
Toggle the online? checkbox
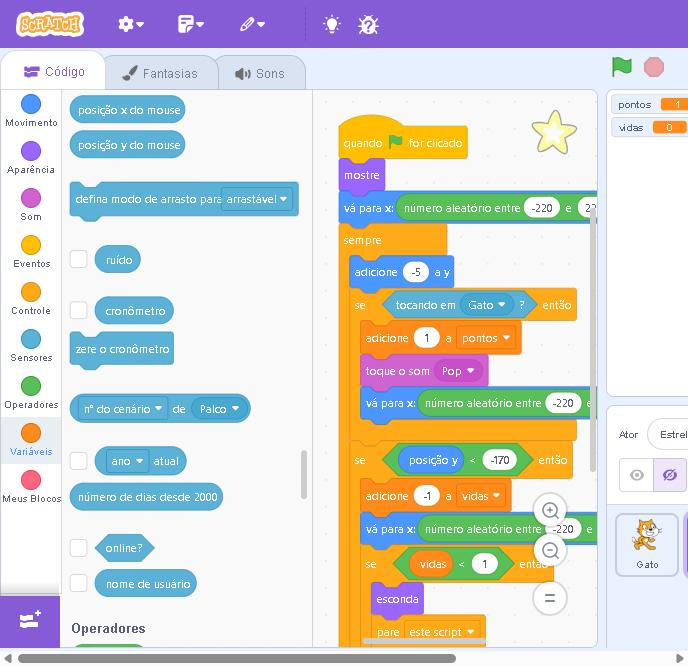click(x=79, y=548)
